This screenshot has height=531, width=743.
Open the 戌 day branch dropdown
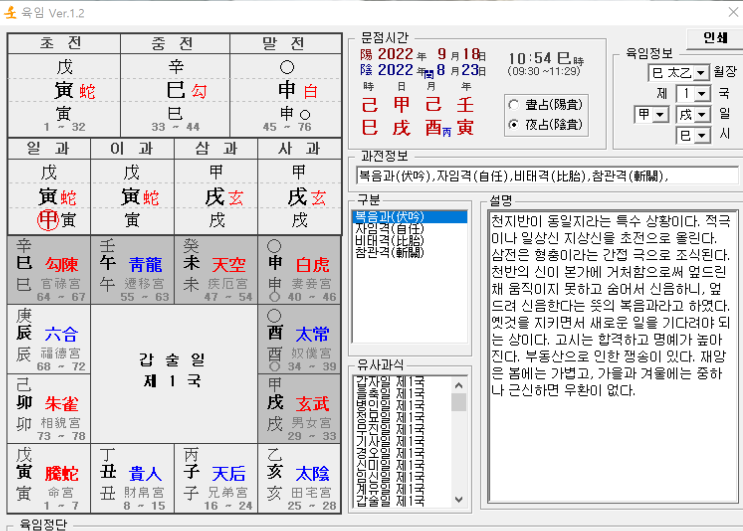tap(702, 115)
